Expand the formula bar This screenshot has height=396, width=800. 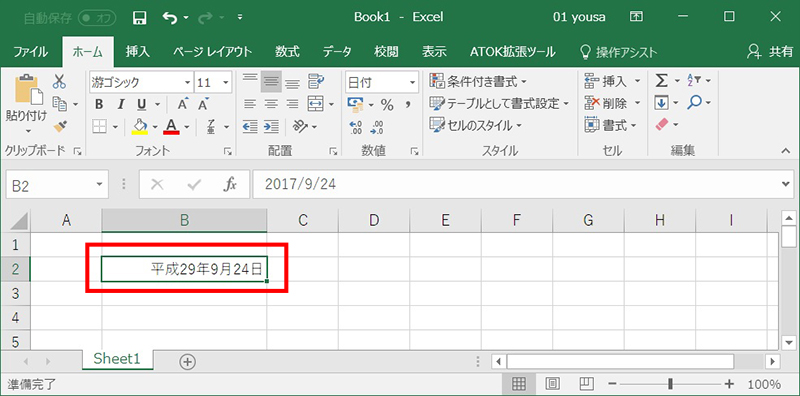click(x=786, y=184)
